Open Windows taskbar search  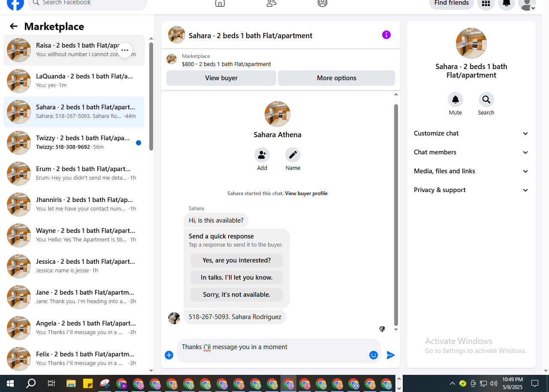(x=31, y=383)
